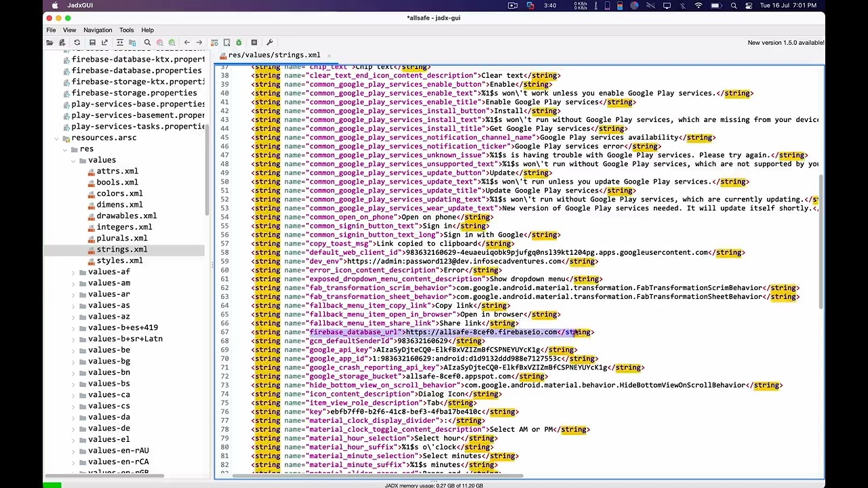The image size is (868, 488).
Task: Open macOS Spotlight search icon
Action: coord(734,5)
